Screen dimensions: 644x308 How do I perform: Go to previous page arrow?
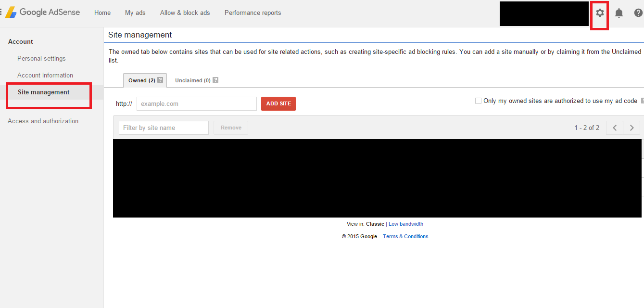tap(615, 128)
